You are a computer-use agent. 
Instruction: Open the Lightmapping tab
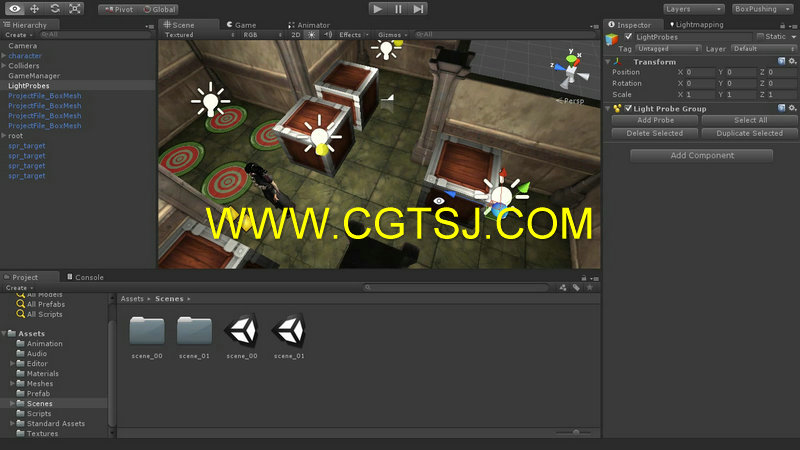click(x=697, y=24)
